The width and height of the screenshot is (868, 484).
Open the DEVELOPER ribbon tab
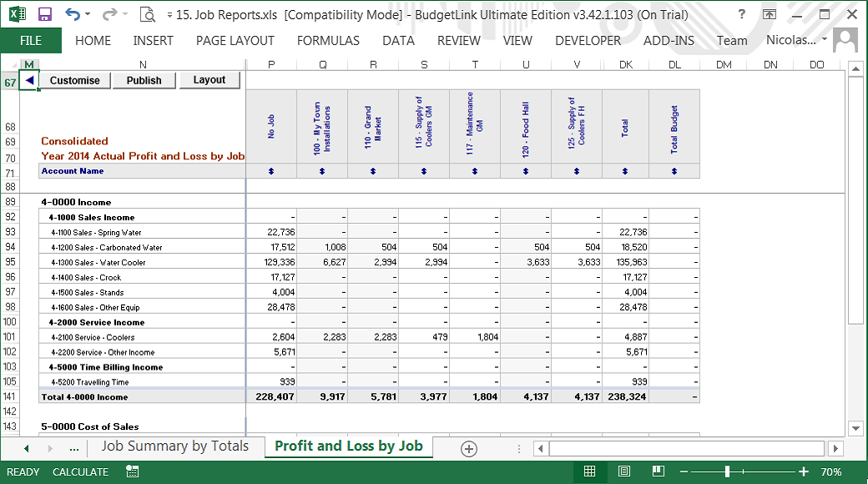588,40
